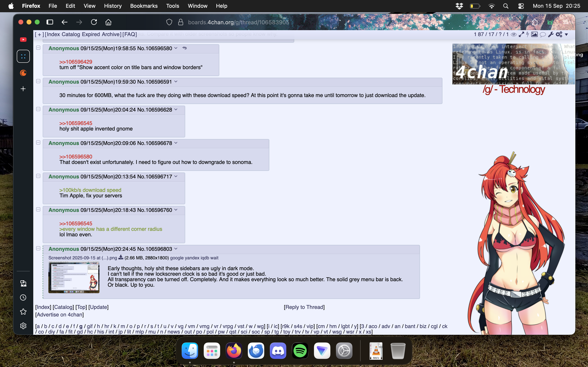Open the gallery picture icon in header
588x367 pixels.
point(534,34)
